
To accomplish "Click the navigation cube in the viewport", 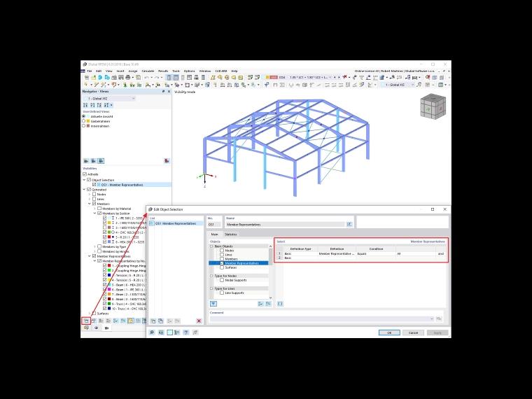I will [x=433, y=106].
